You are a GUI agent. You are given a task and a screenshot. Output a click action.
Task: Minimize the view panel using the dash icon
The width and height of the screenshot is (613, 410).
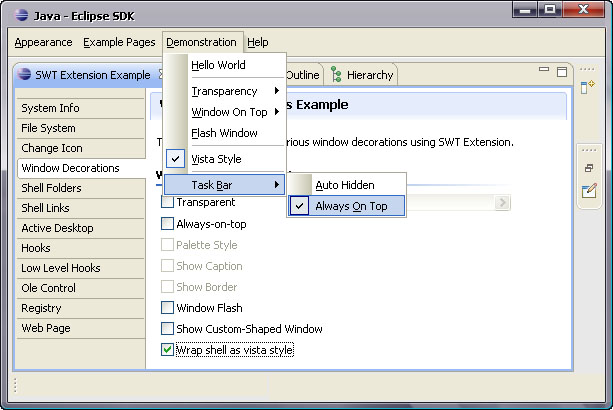544,70
